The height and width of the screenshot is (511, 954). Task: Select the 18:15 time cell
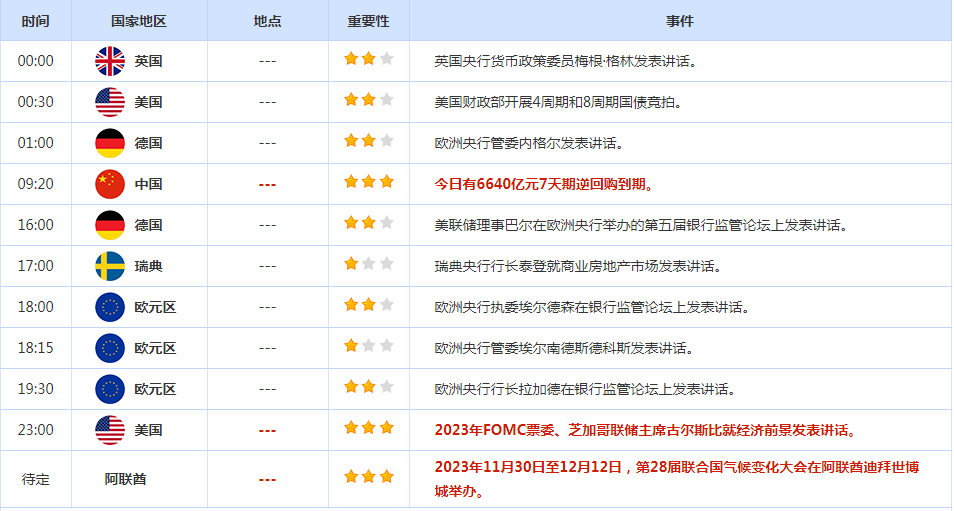(35, 348)
